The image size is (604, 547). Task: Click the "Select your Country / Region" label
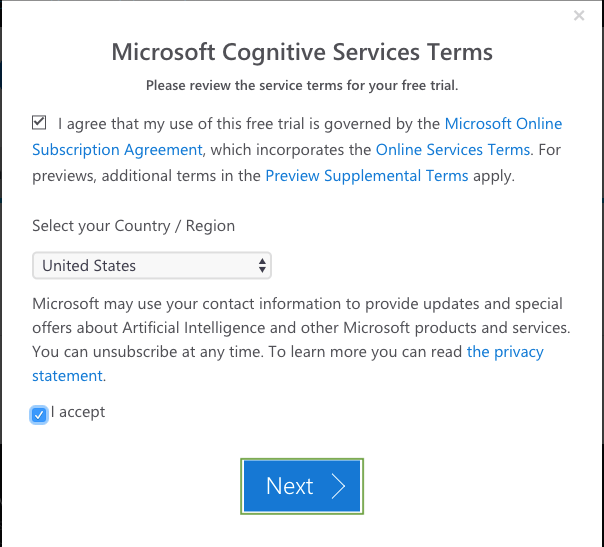coord(133,226)
